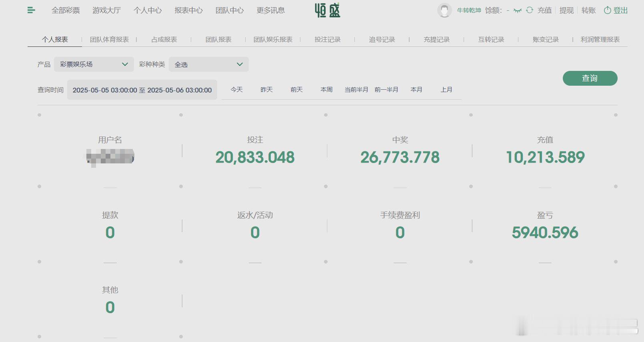The height and width of the screenshot is (342, 644).
Task: Open the 团队报表 tab
Action: [x=218, y=39]
